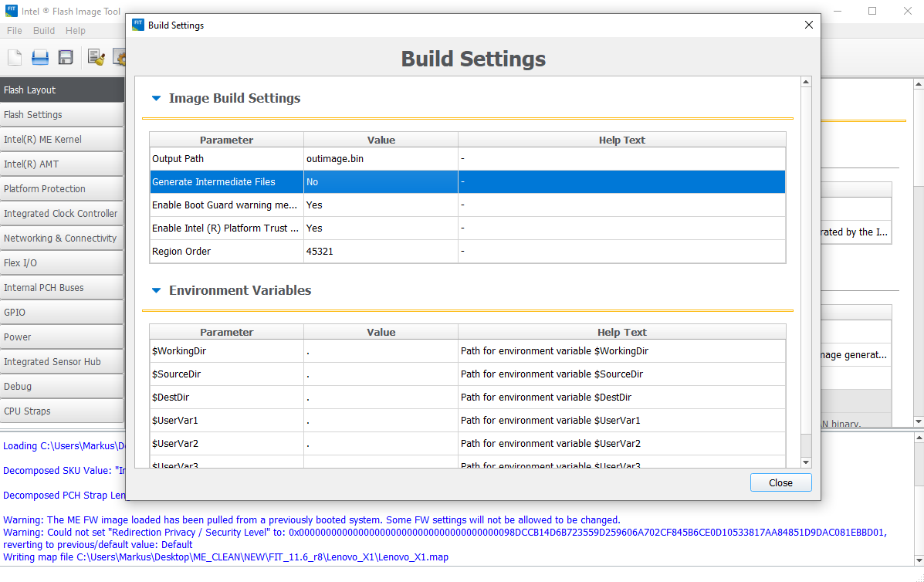The image size is (924, 582).
Task: Select the Generate Intermediate Files value cell
Action: 381,182
